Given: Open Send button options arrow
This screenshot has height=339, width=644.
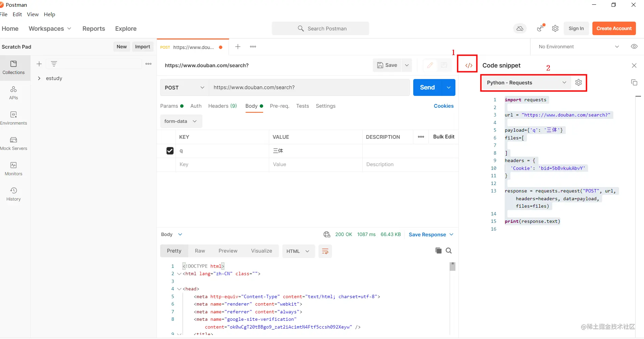Looking at the screenshot, I should click(x=449, y=87).
